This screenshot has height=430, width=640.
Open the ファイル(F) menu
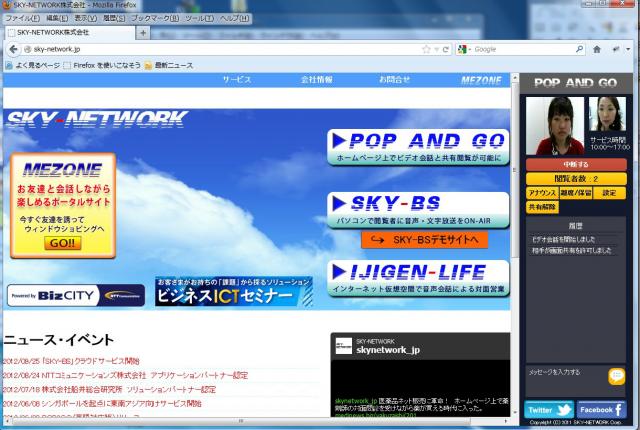coord(22,18)
